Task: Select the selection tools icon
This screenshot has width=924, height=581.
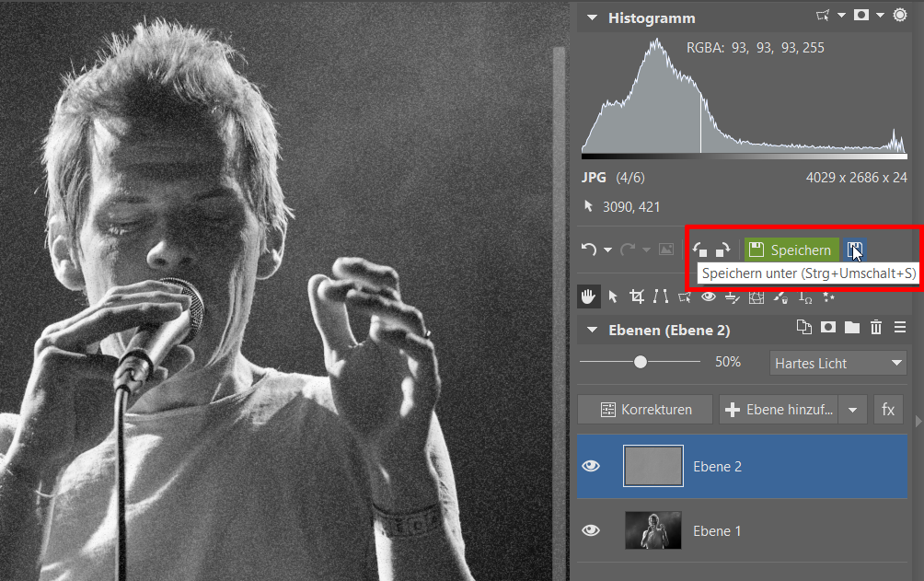Action: [685, 296]
